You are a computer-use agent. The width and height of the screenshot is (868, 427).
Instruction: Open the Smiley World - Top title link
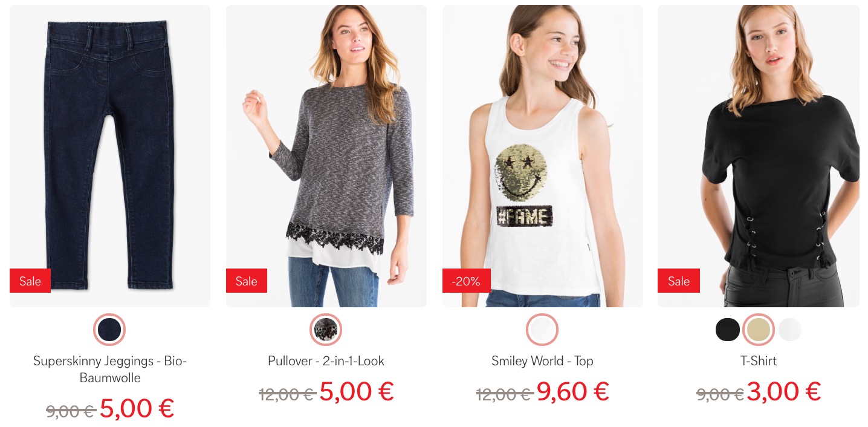[x=542, y=361]
